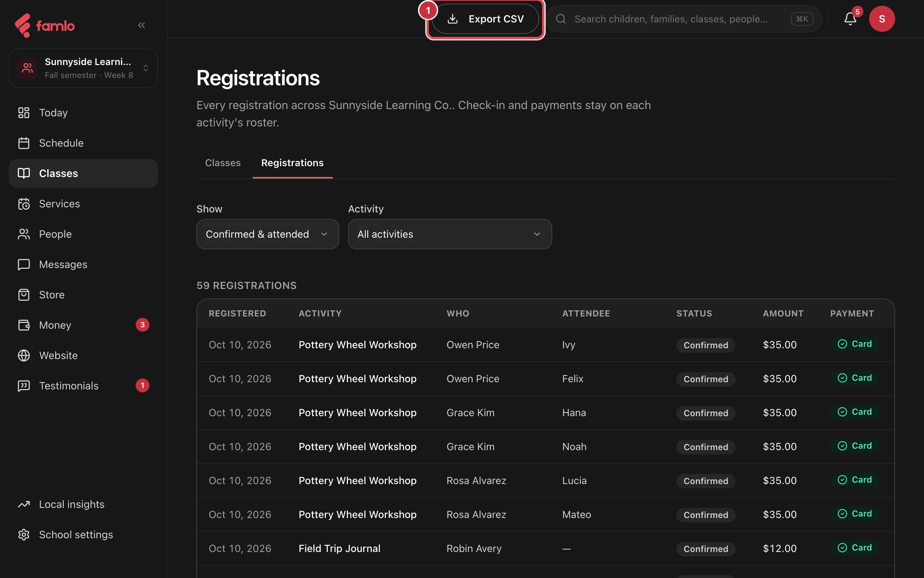
Task: Click the Messages speech bubble icon
Action: tap(24, 264)
